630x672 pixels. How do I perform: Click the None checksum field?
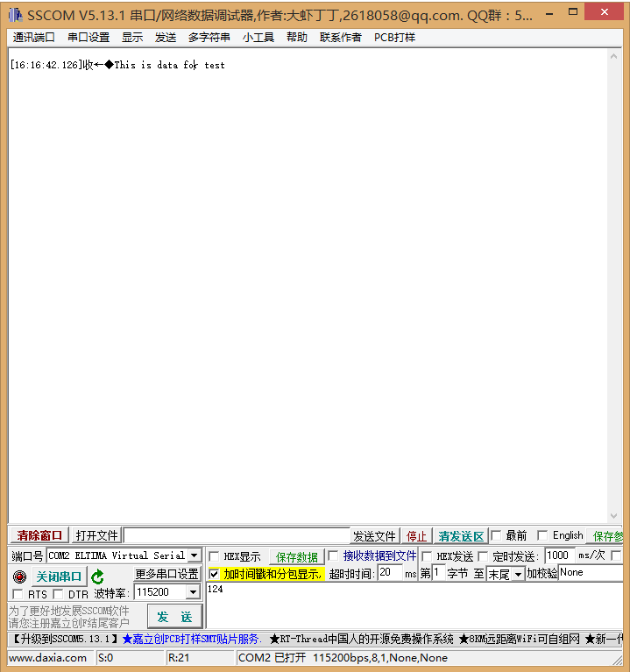click(x=591, y=573)
